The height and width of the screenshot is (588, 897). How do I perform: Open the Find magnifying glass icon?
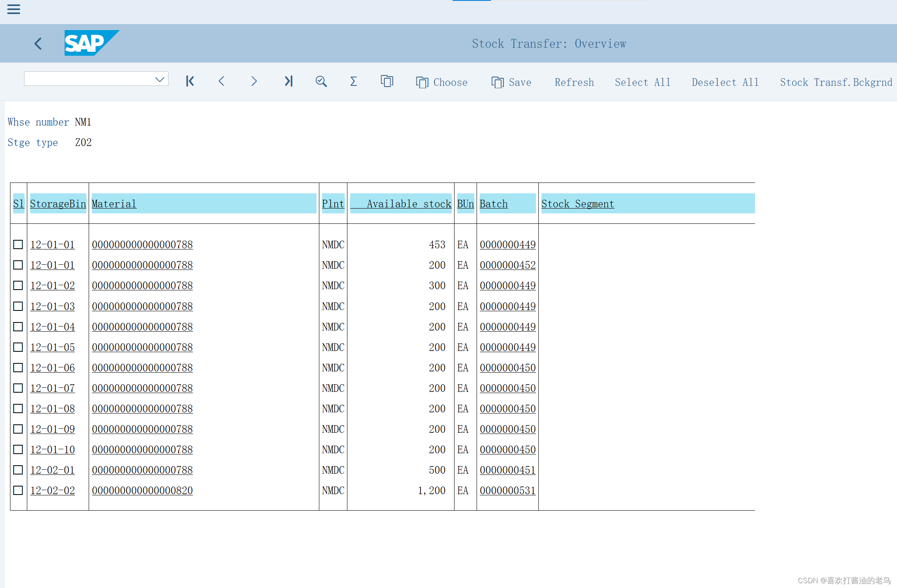(x=321, y=81)
